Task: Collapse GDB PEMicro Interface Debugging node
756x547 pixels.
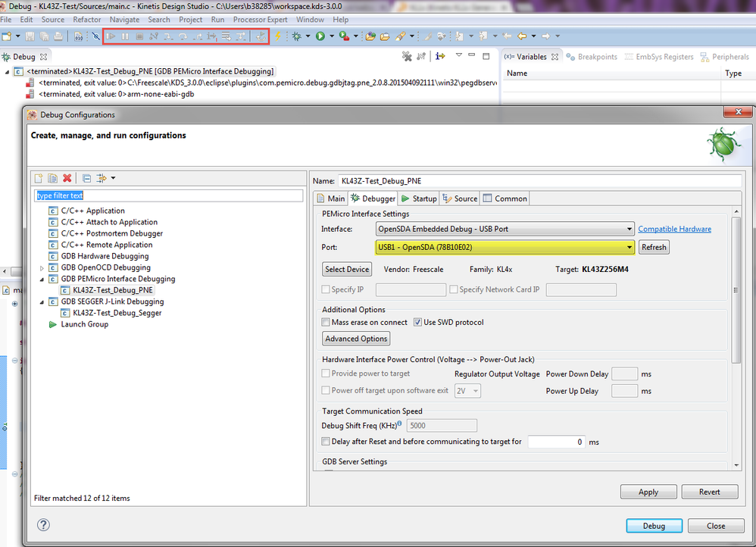Action: [42, 280]
